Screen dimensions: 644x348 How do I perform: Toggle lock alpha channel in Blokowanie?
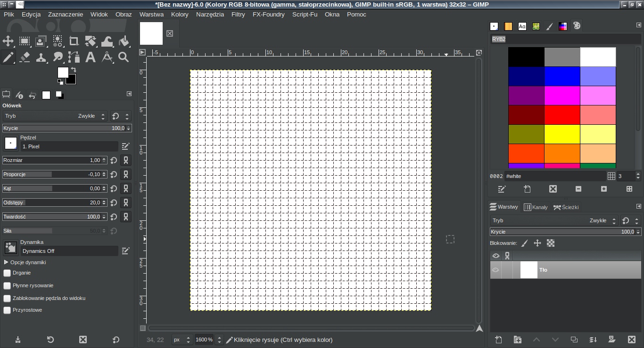click(x=550, y=243)
